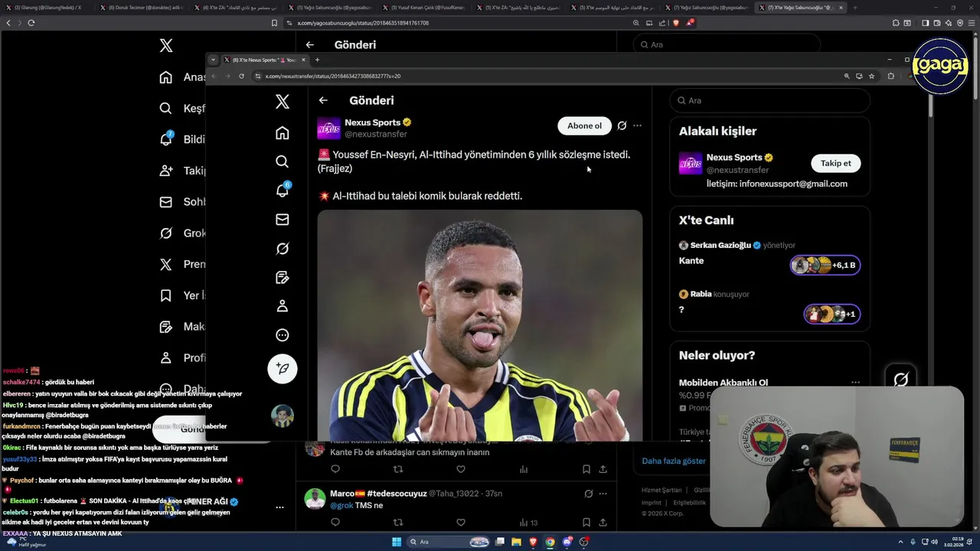Switch to Yusuf Kenan Çalık tab
The height and width of the screenshot is (551, 980).
coord(425,8)
